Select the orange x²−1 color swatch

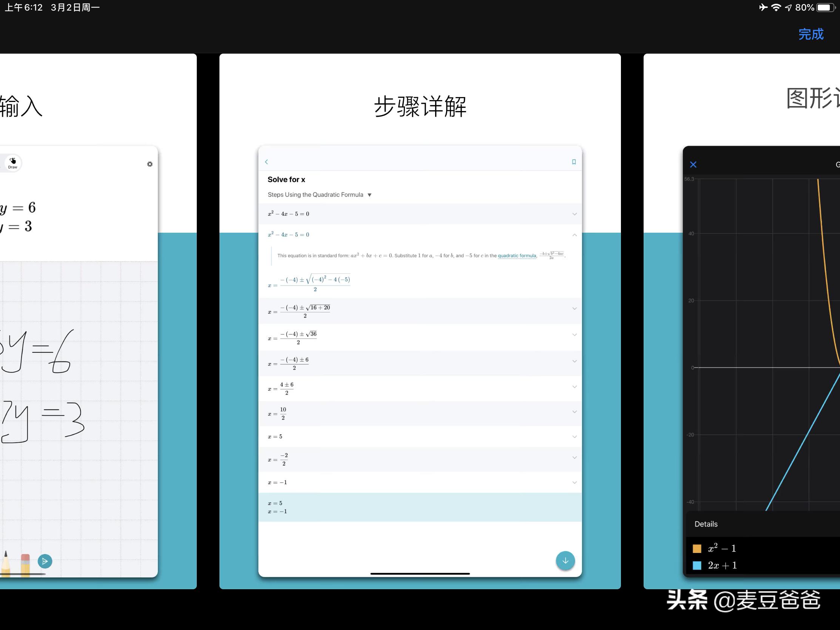tap(698, 548)
